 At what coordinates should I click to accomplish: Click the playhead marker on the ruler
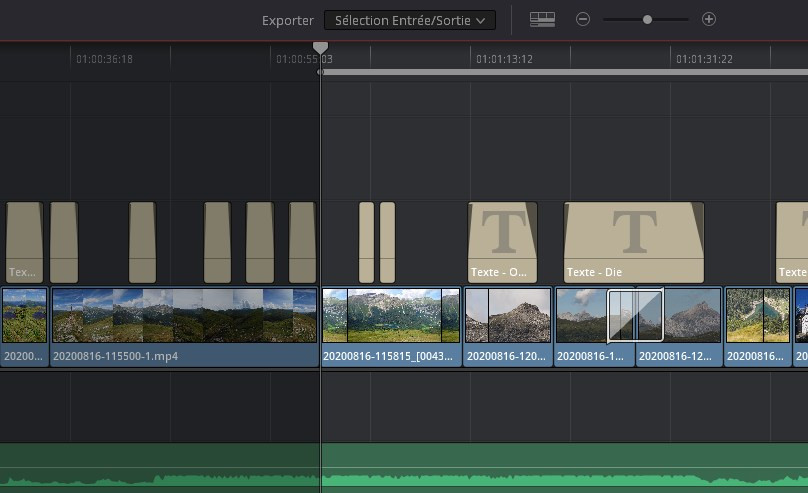[x=321, y=48]
